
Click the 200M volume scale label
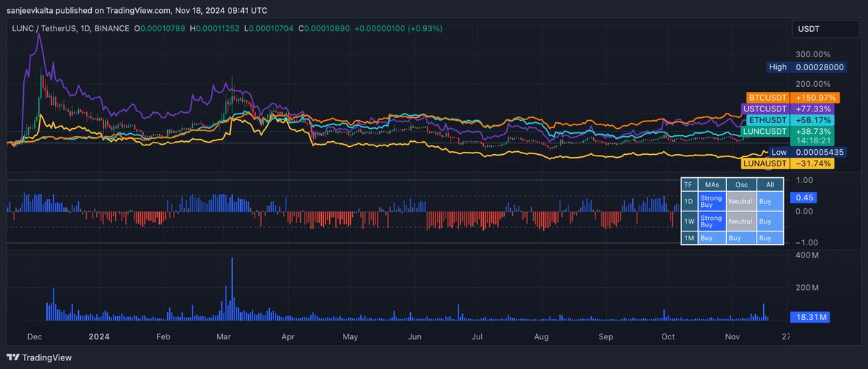(x=807, y=288)
